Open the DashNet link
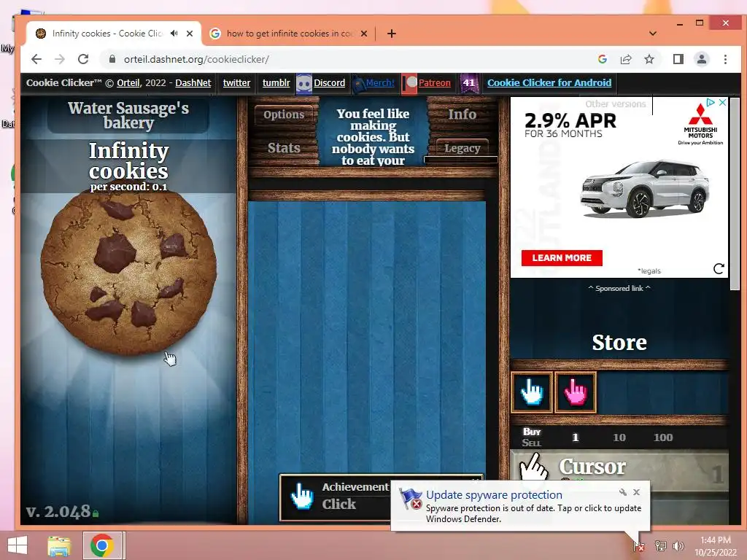The height and width of the screenshot is (560, 747). click(x=193, y=83)
